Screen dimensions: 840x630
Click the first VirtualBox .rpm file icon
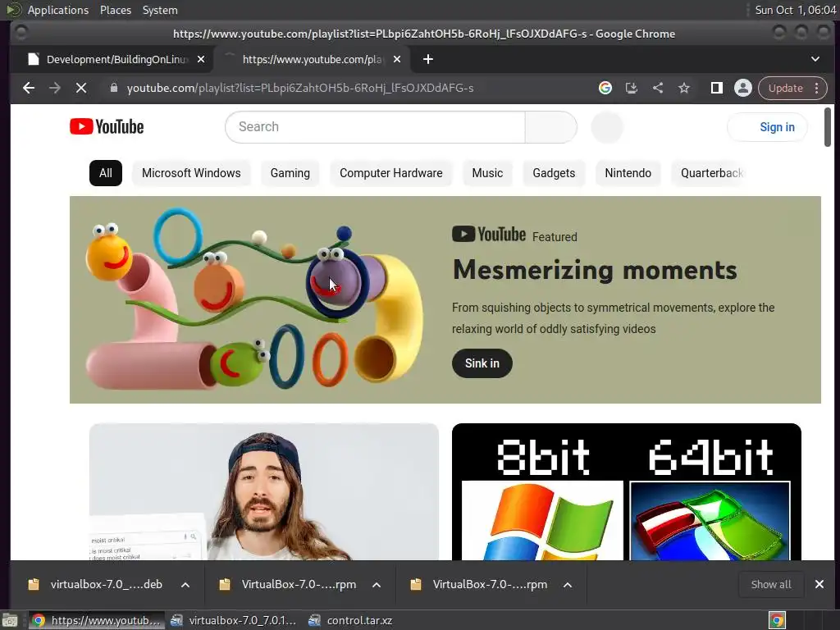coord(225,584)
